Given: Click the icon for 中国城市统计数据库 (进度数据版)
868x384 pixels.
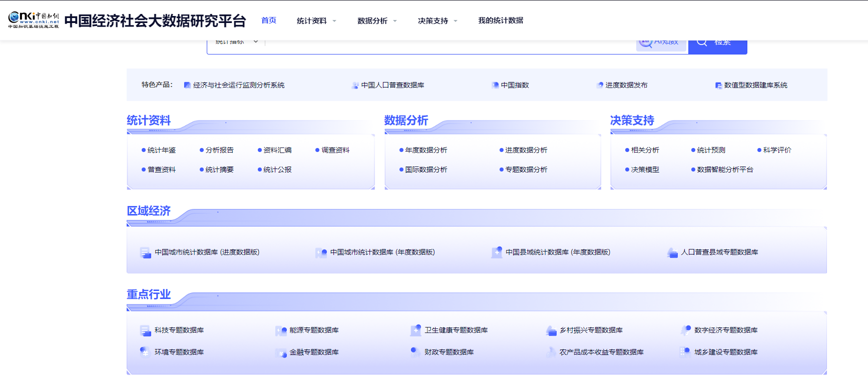Looking at the screenshot, I should point(145,252).
